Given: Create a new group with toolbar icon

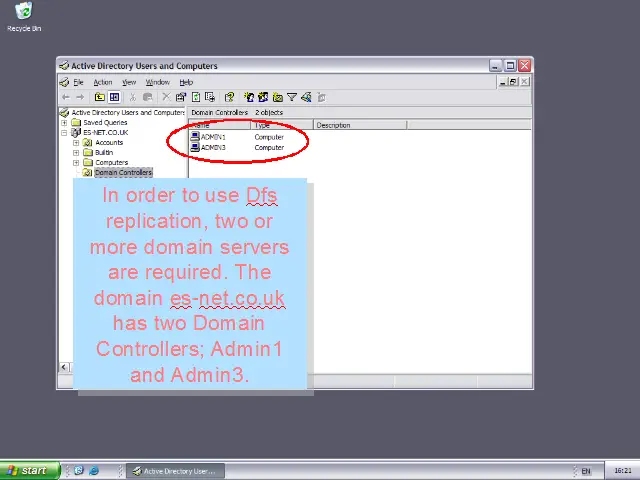Looking at the screenshot, I should pos(263,97).
